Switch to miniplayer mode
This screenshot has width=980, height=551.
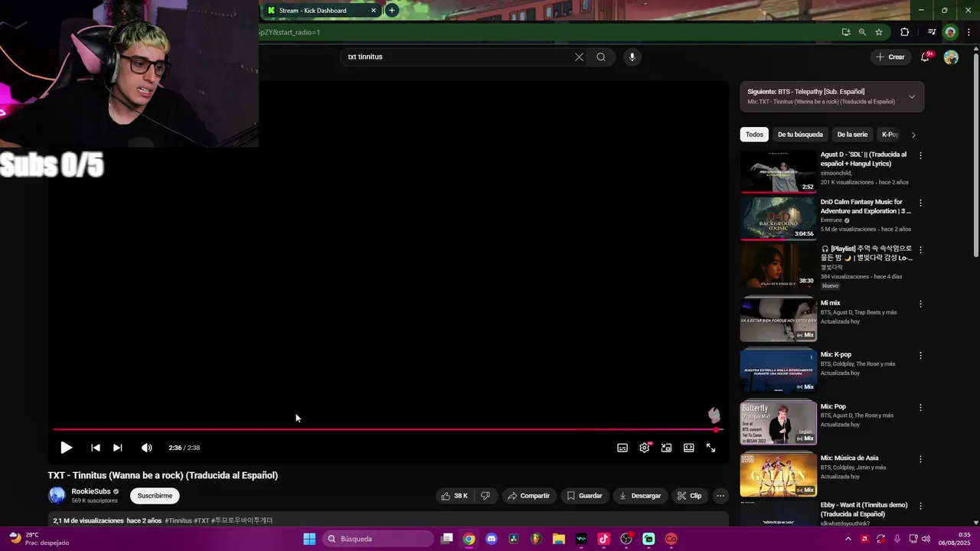click(x=666, y=448)
